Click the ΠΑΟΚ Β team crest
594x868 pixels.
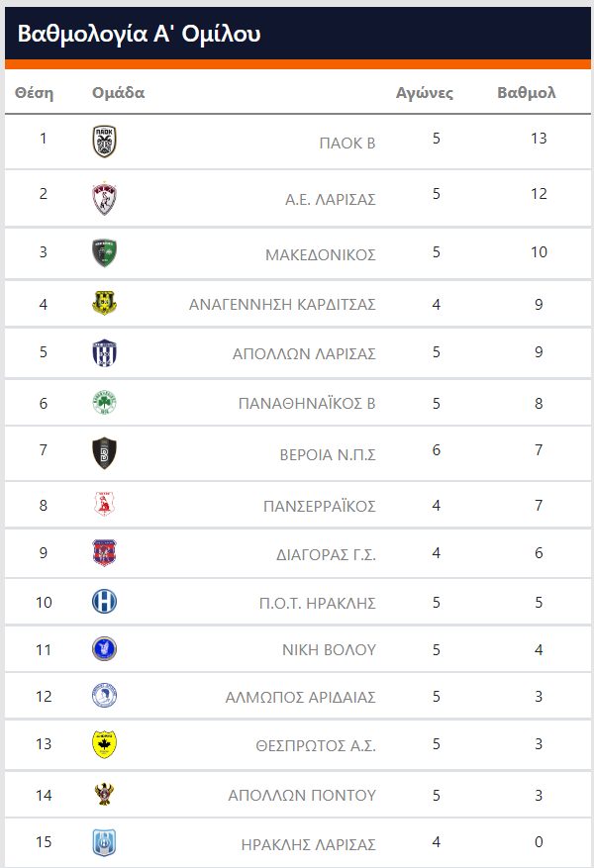pyautogui.click(x=104, y=142)
